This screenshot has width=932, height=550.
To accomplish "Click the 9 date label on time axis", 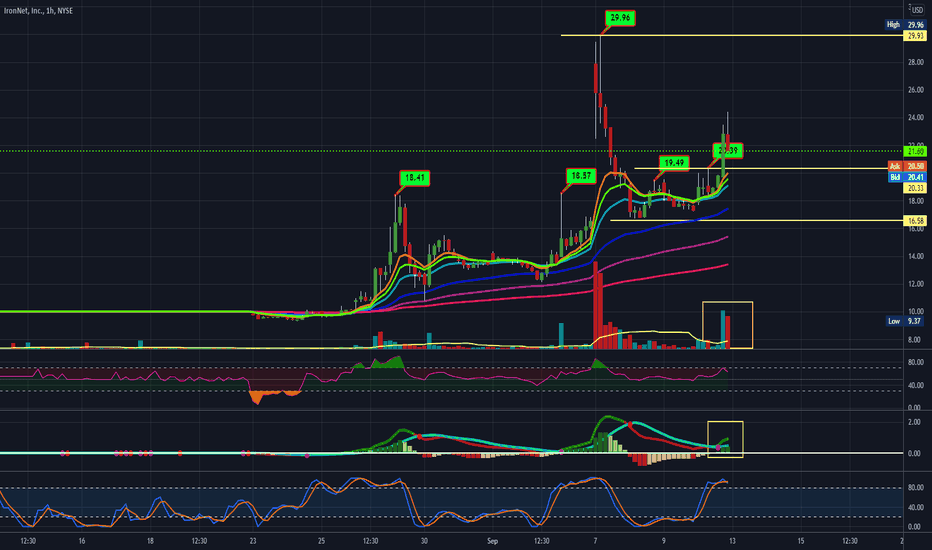I will click(664, 541).
